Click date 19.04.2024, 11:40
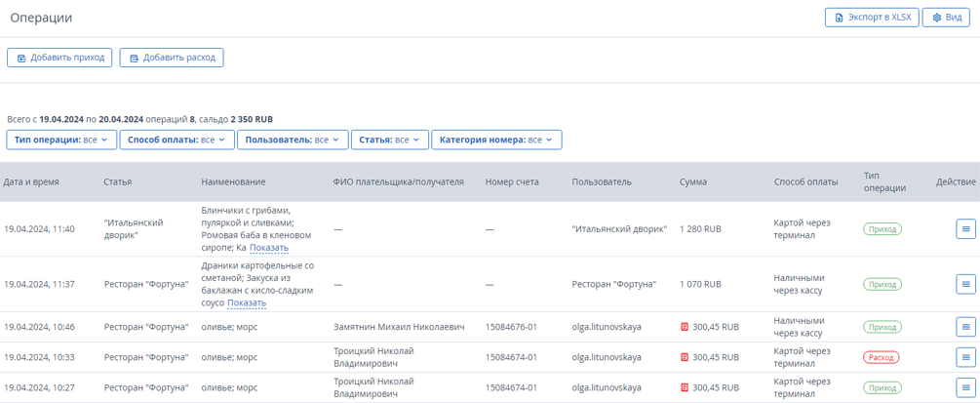 pyautogui.click(x=39, y=229)
